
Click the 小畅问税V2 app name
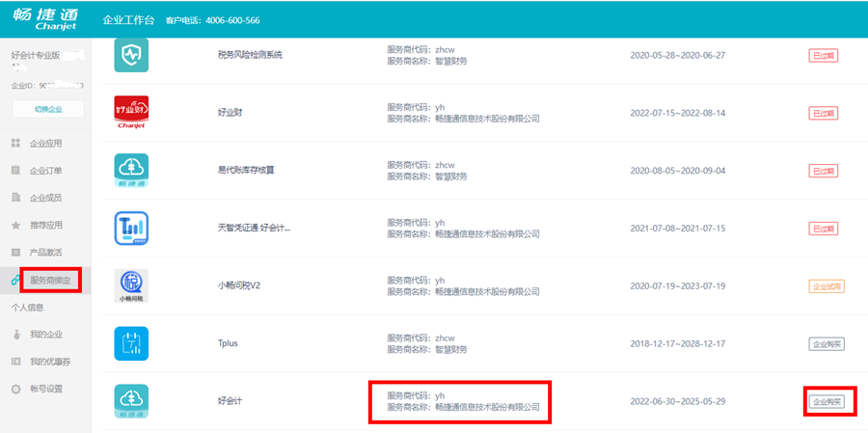pyautogui.click(x=239, y=285)
